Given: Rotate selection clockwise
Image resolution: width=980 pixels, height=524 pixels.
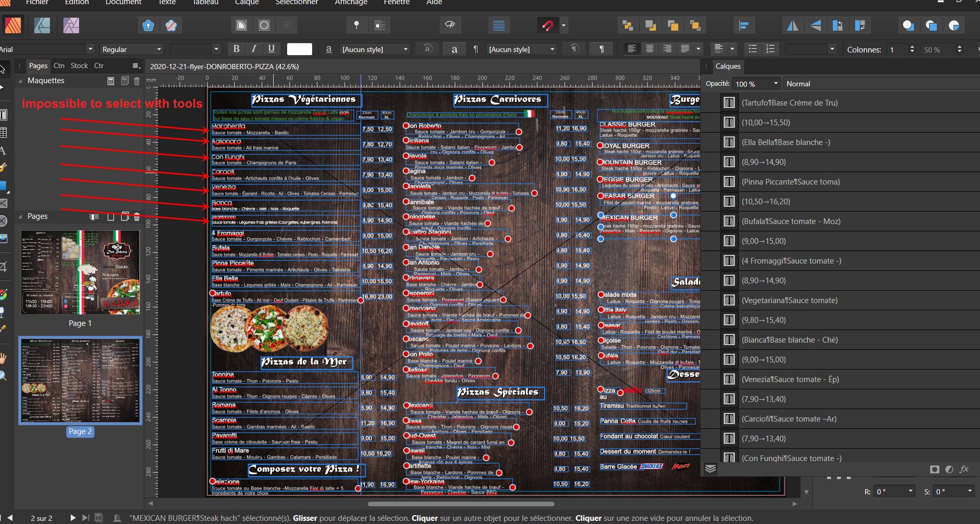Looking at the screenshot, I should (x=860, y=25).
